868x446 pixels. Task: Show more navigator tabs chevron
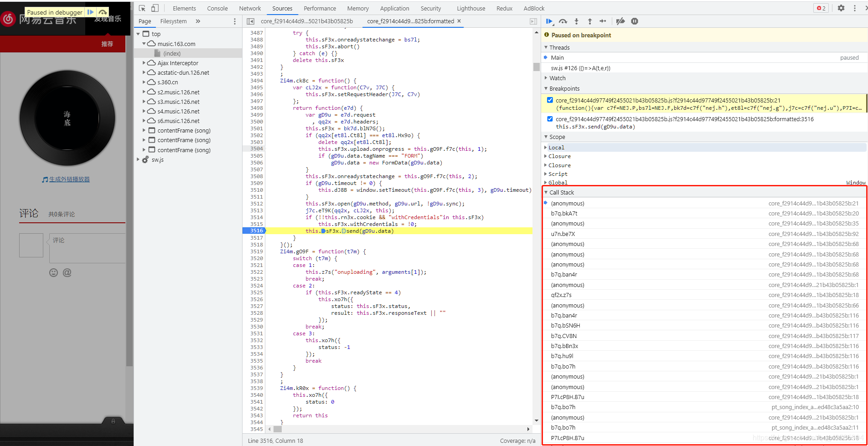click(x=198, y=21)
